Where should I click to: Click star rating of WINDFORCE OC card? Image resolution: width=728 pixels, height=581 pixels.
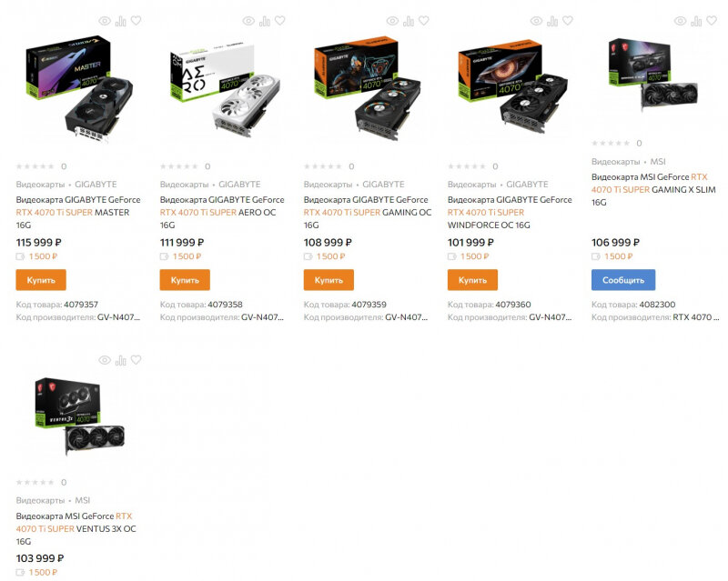[x=467, y=166]
